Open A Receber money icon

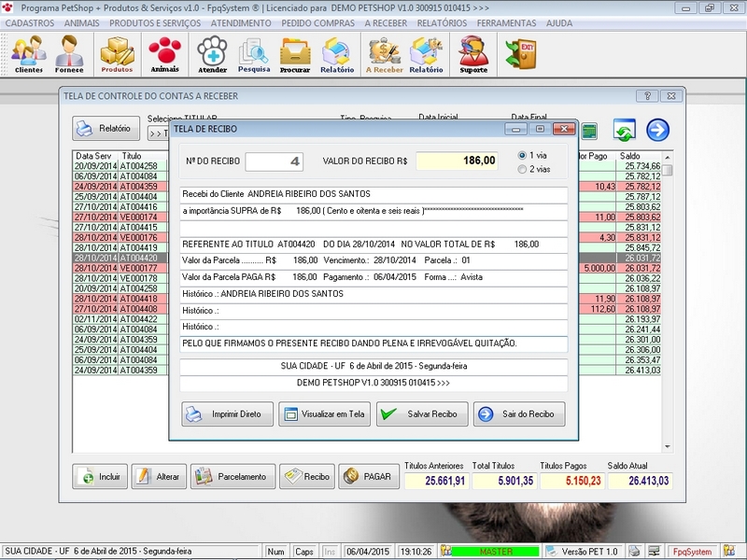384,54
